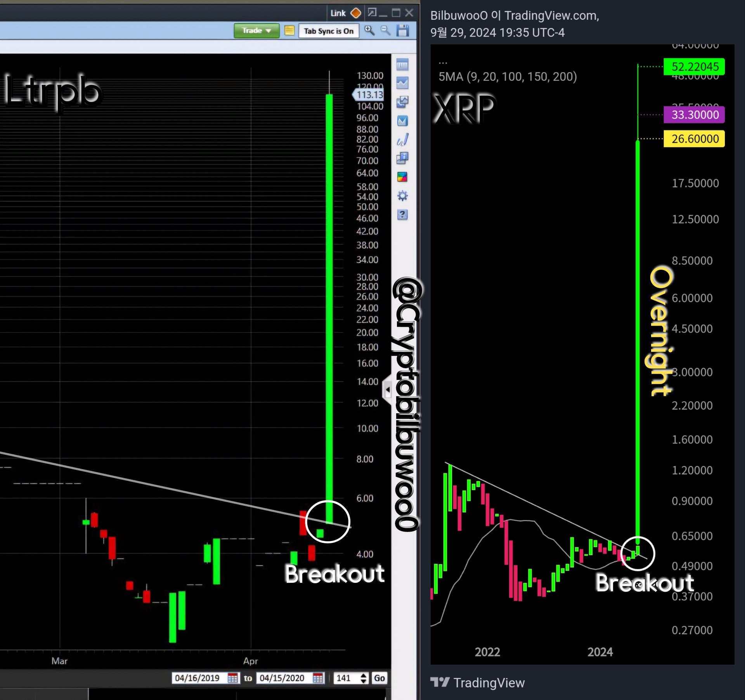This screenshot has width=745, height=700.
Task: Click the TradingView logo at bottom
Action: coord(478,683)
